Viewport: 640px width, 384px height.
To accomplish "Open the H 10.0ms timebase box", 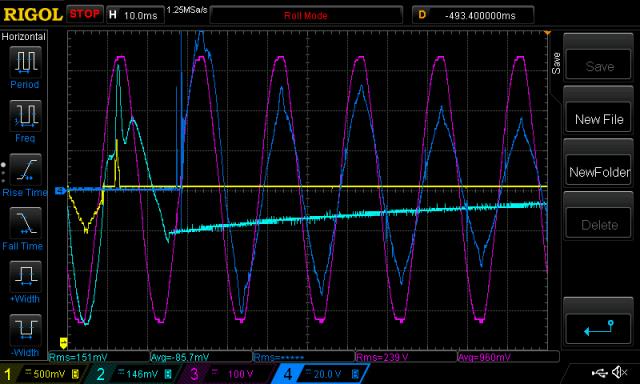I will 135,15.
